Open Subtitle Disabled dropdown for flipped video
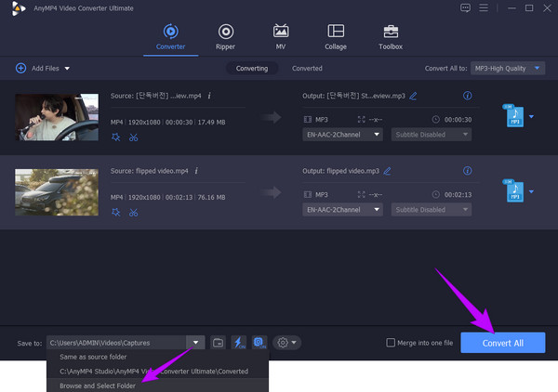The image size is (558, 392). 432,210
